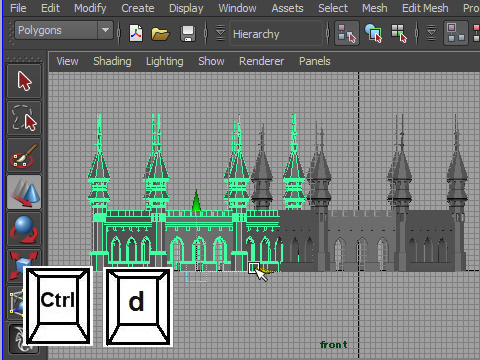The width and height of the screenshot is (480, 360).
Task: Open the Modify menu
Action: [90, 8]
